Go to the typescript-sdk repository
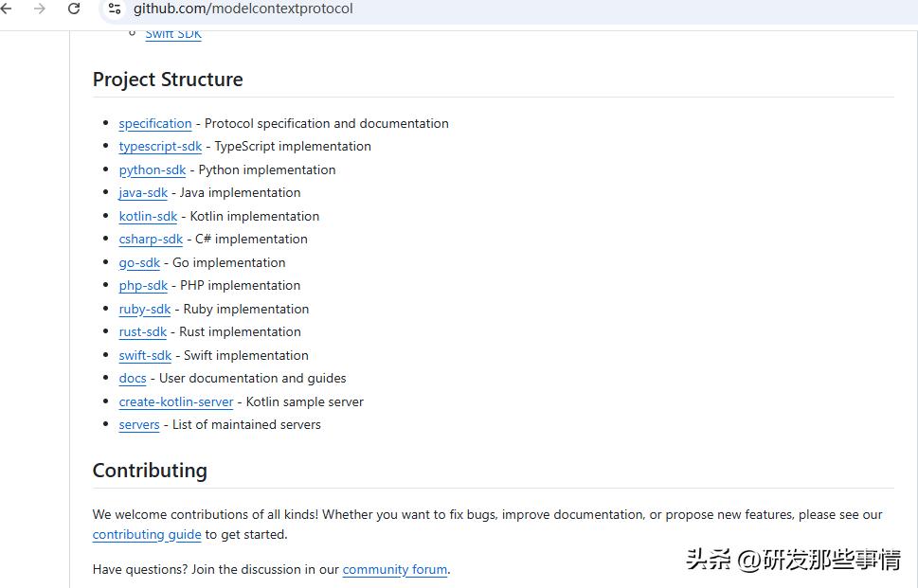The image size is (918, 588). pos(160,147)
